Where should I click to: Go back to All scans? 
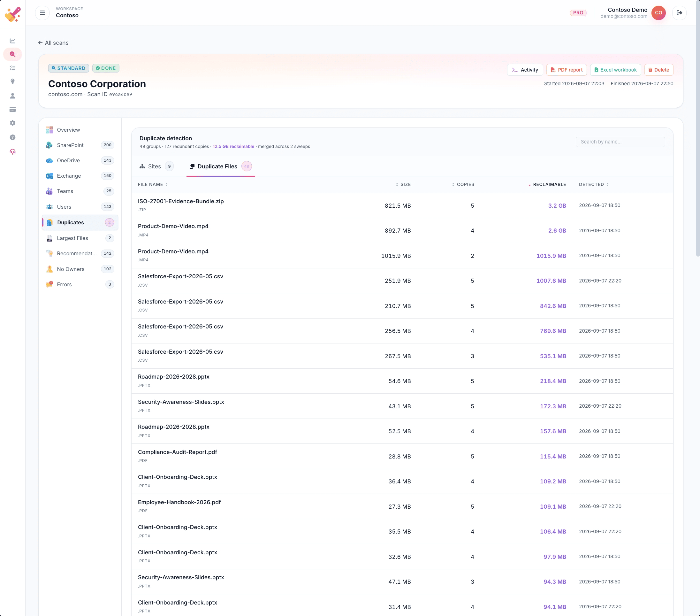point(53,43)
